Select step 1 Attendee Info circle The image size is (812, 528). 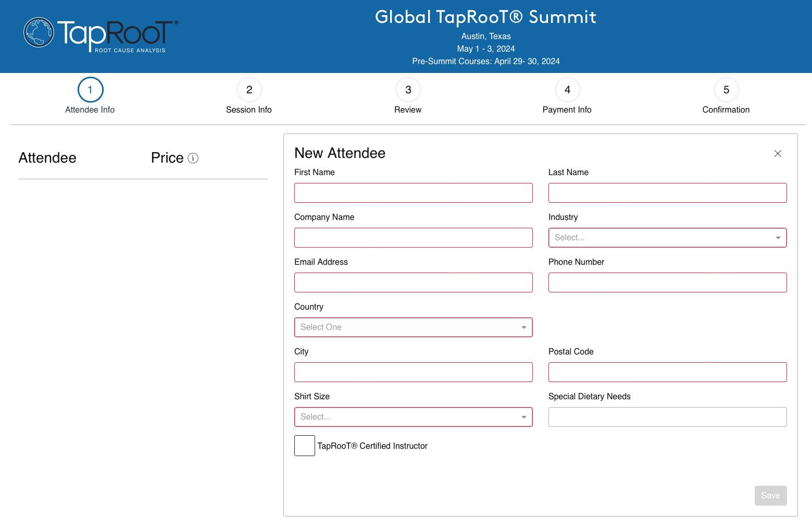coord(90,90)
